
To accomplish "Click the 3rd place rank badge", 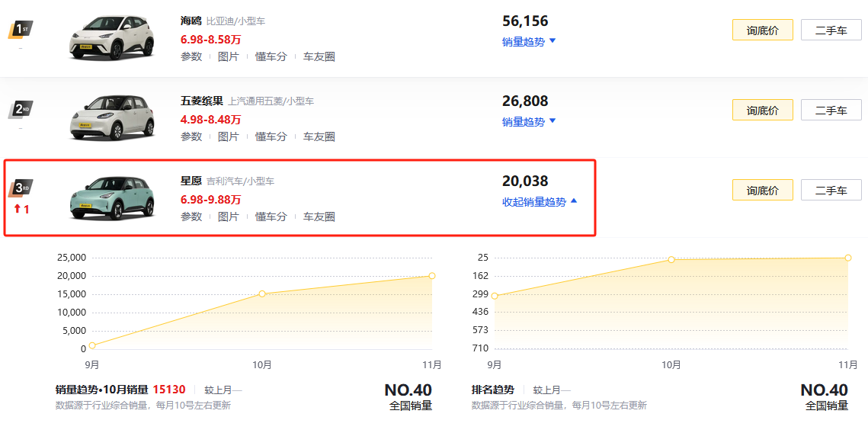I will [21, 188].
